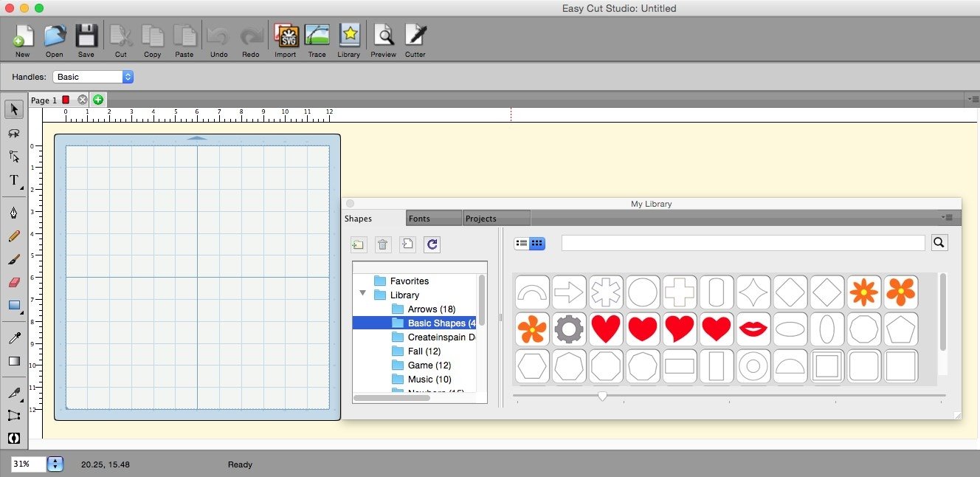This screenshot has width=980, height=477.
Task: Open the Handles dropdown
Action: point(93,77)
